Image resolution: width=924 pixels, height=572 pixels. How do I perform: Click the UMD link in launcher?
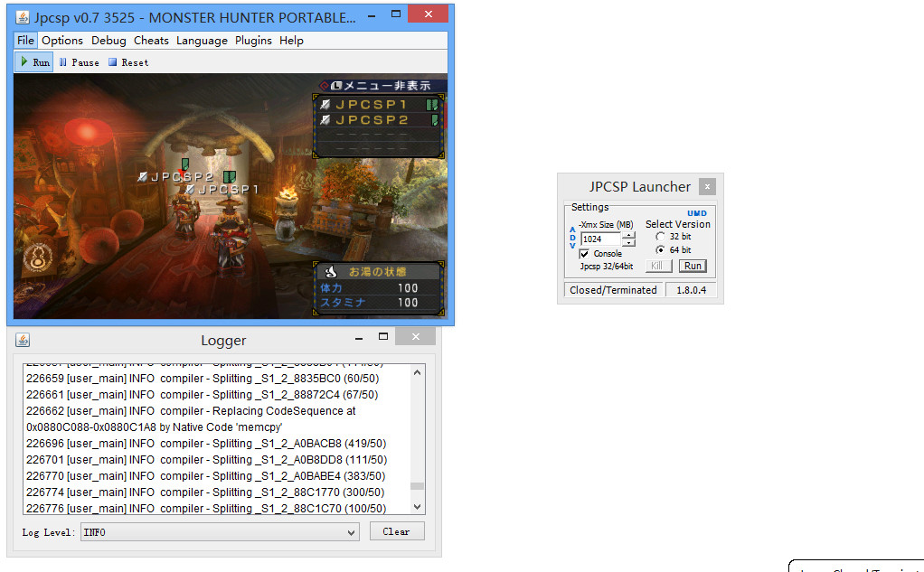tap(696, 213)
